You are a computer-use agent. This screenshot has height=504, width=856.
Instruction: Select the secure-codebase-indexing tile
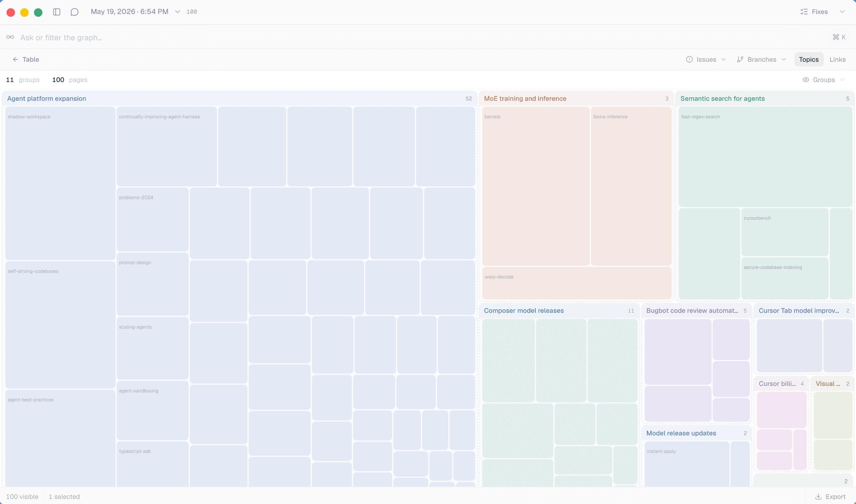785,278
